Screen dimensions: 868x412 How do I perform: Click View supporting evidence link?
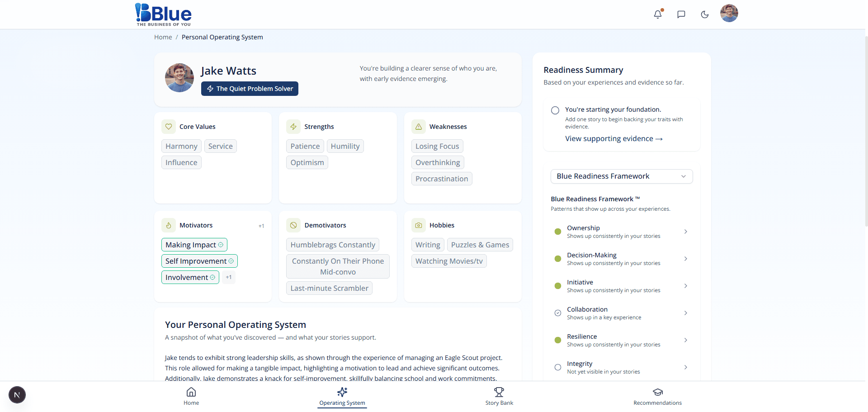613,139
